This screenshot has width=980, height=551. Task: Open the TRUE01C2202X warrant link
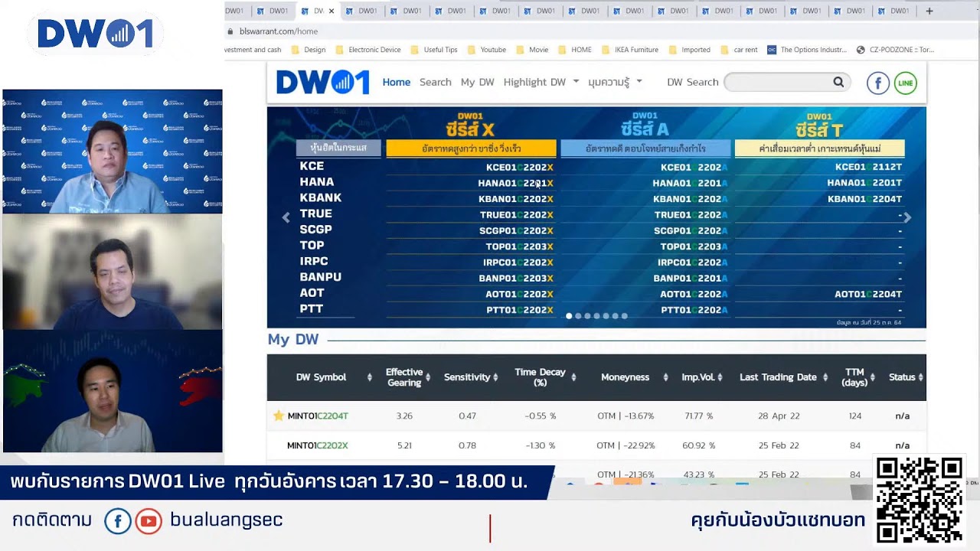[516, 215]
